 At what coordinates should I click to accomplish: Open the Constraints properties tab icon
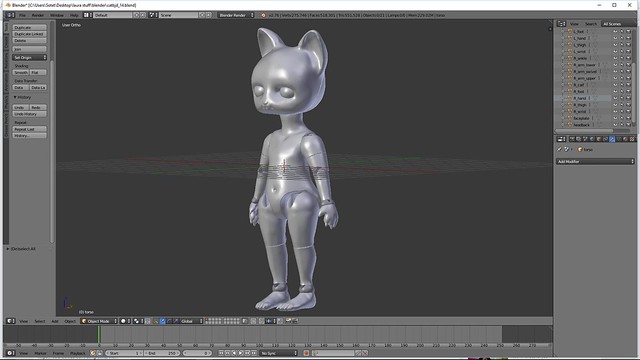(x=605, y=139)
